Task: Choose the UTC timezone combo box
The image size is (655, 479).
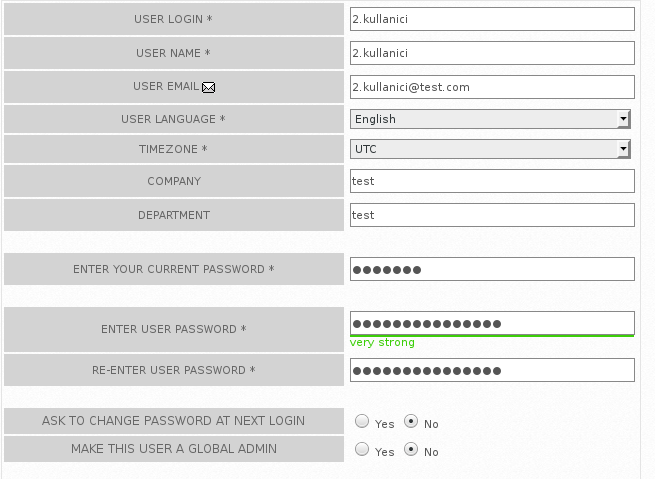Action: (490, 149)
